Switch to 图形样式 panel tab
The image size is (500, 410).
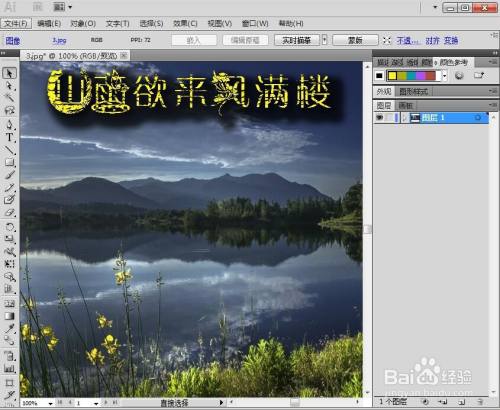(414, 91)
